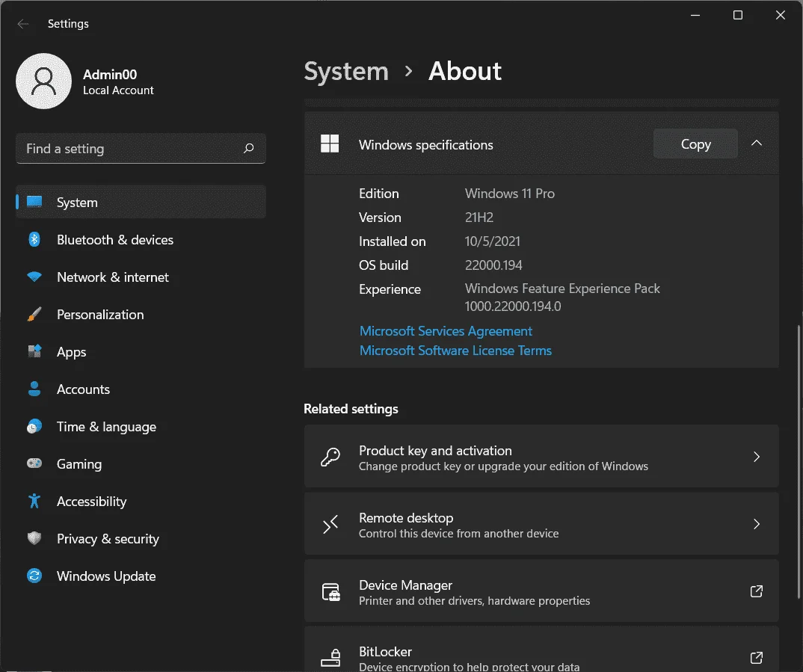Screen dimensions: 803x672
Task: Open Remote desktop settings
Action: pyautogui.click(x=541, y=523)
